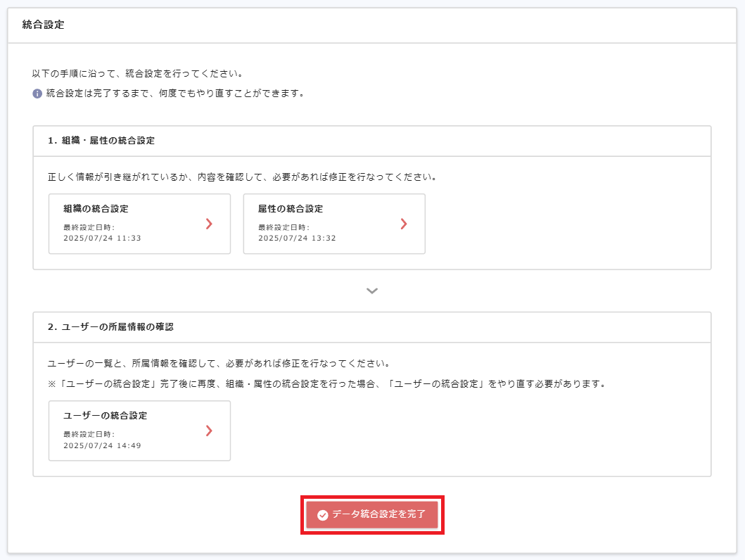Open the 属性の統合設定 panel

(x=333, y=224)
